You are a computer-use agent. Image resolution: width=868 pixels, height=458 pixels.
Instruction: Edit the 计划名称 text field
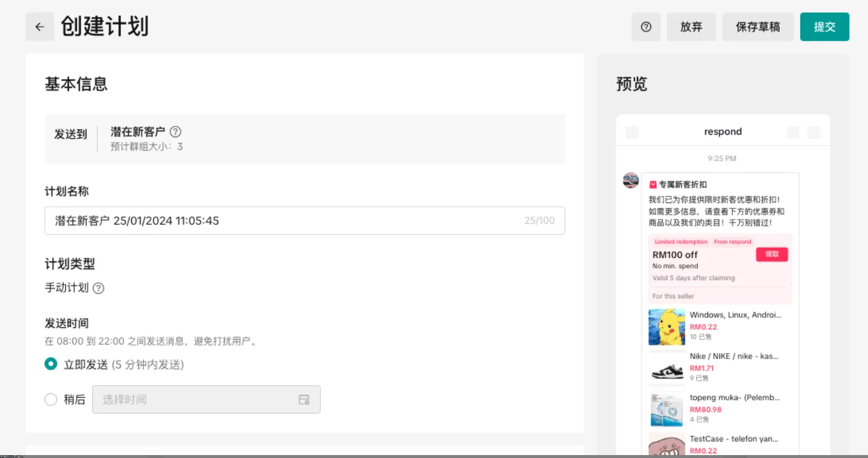pyautogui.click(x=305, y=221)
